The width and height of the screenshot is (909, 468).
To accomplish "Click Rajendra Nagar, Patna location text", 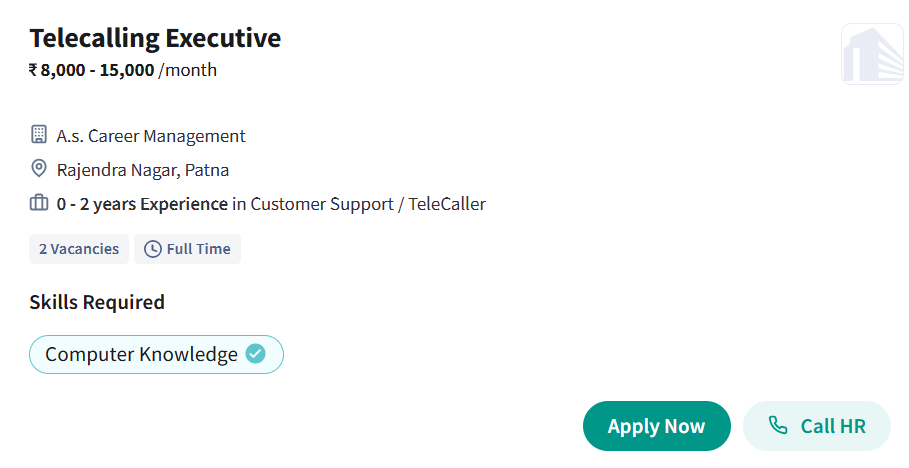I will (x=143, y=170).
